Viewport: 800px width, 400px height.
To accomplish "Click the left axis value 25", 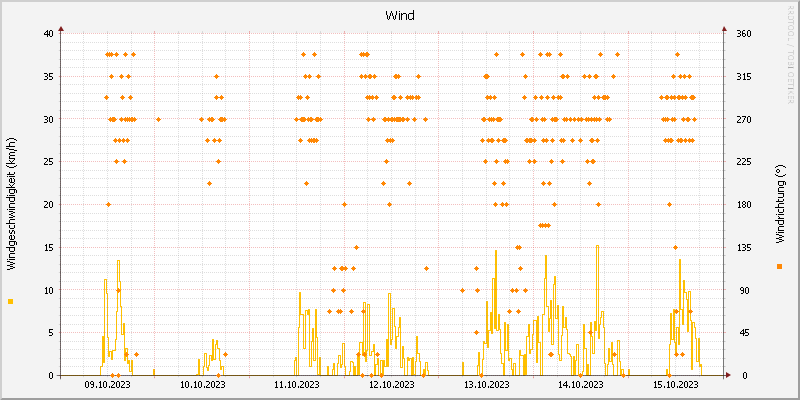I will [x=48, y=162].
